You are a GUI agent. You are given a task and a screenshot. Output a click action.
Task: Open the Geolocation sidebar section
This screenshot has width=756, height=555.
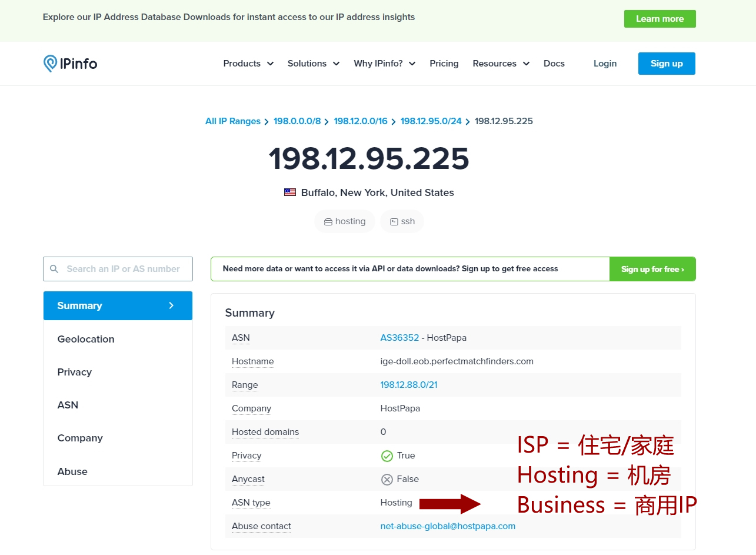point(86,339)
